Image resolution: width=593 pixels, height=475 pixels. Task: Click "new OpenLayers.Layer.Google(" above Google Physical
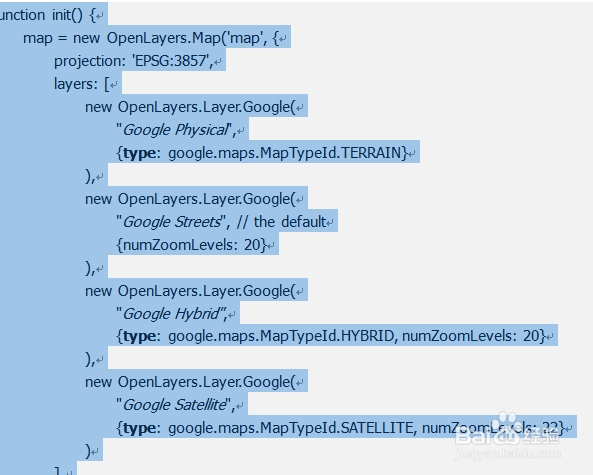coord(190,107)
